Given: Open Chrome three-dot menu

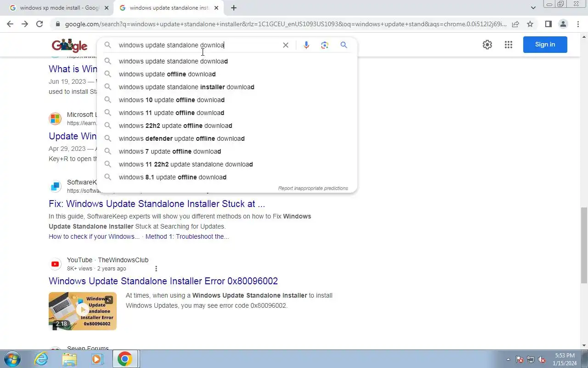Looking at the screenshot, I should (577, 24).
